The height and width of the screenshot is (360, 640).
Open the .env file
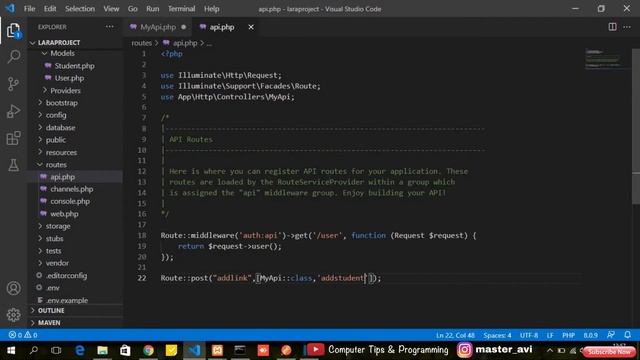(53, 288)
